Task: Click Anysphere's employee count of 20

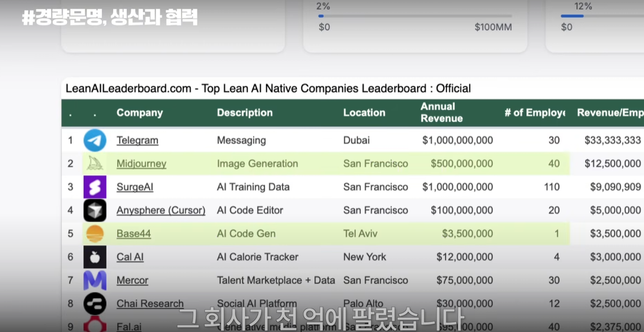Action: (x=554, y=210)
